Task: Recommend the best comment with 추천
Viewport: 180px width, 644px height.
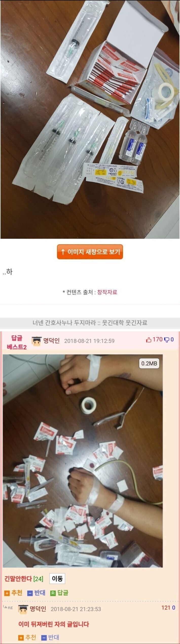Action: pyautogui.click(x=13, y=593)
